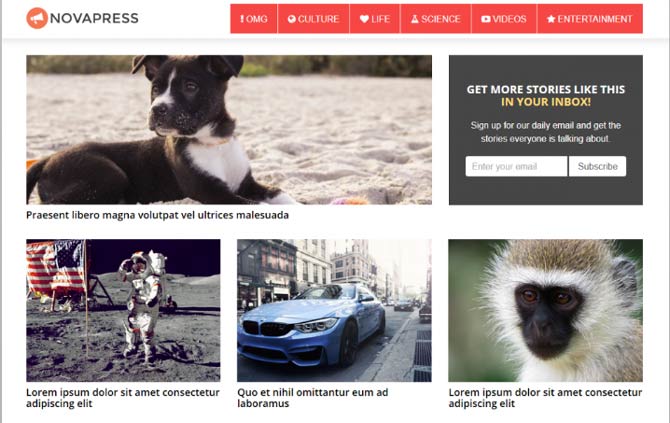Screen dimensions: 670x423
Task: Click the exclamation icon beside OMG
Action: pyautogui.click(x=242, y=19)
